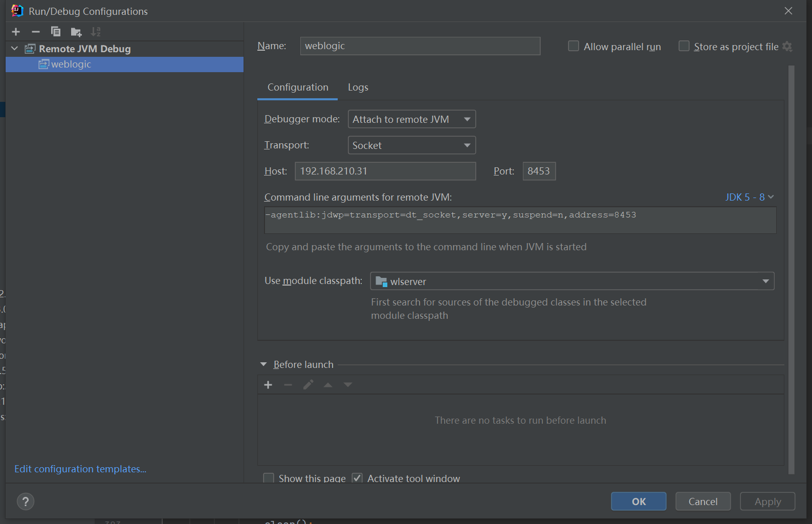The height and width of the screenshot is (524, 812).
Task: Enable Allow parallel run checkbox
Action: pos(574,47)
